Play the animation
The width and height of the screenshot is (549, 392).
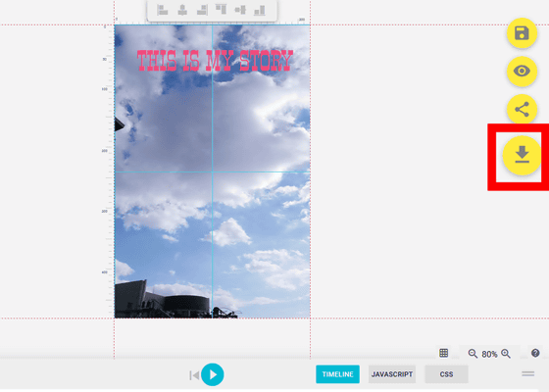click(x=213, y=374)
